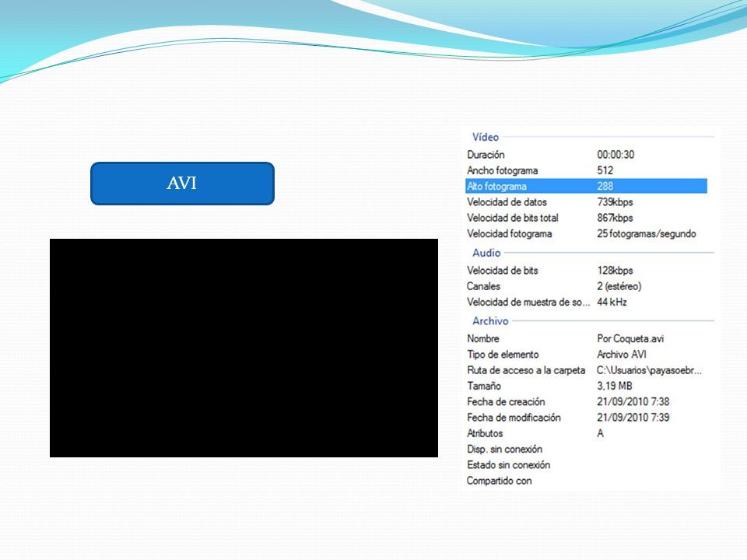Click the data rate value 739kbps
747x560 pixels.
pyautogui.click(x=615, y=202)
